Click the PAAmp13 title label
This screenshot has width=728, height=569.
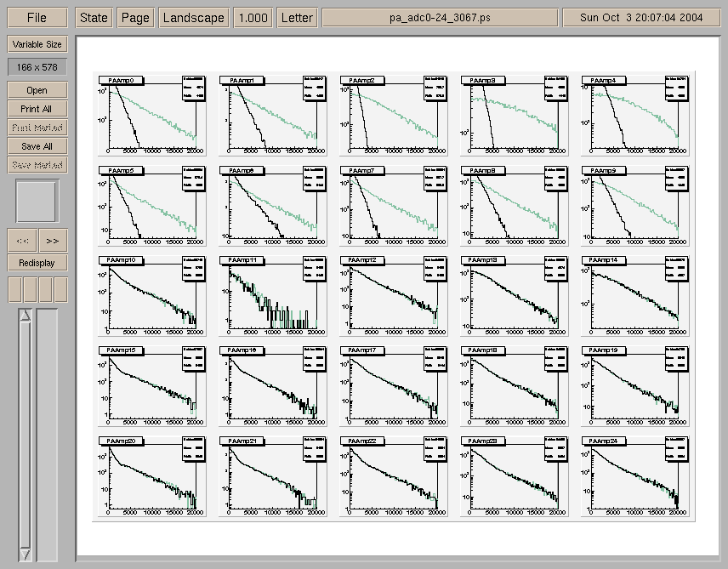coord(483,260)
